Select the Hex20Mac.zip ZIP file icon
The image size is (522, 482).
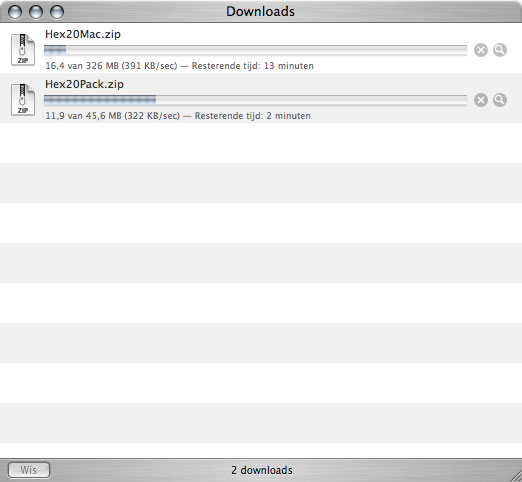point(23,49)
